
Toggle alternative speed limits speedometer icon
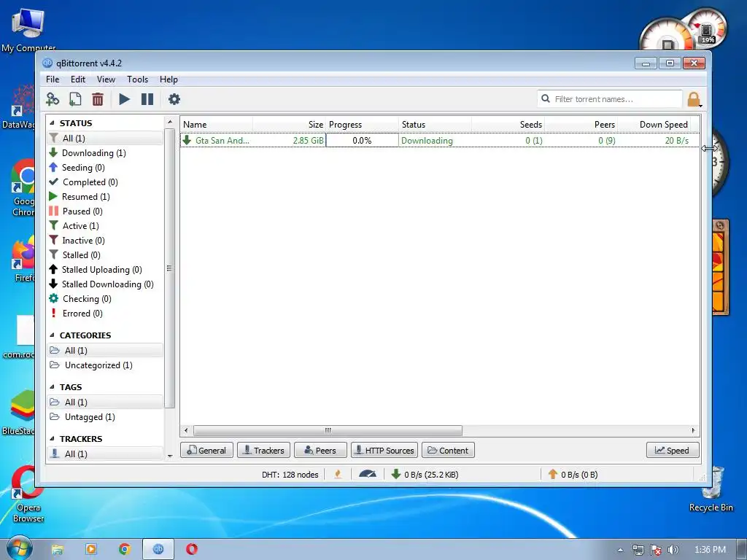coord(368,474)
